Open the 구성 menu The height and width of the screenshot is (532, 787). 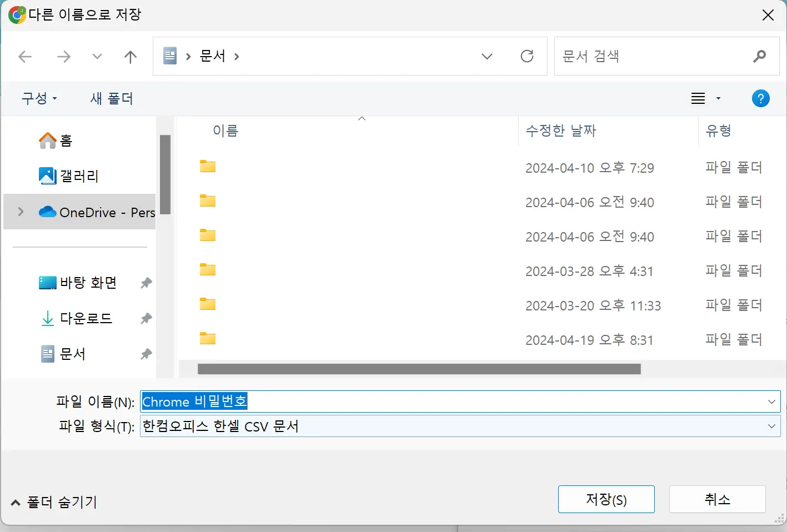point(39,99)
